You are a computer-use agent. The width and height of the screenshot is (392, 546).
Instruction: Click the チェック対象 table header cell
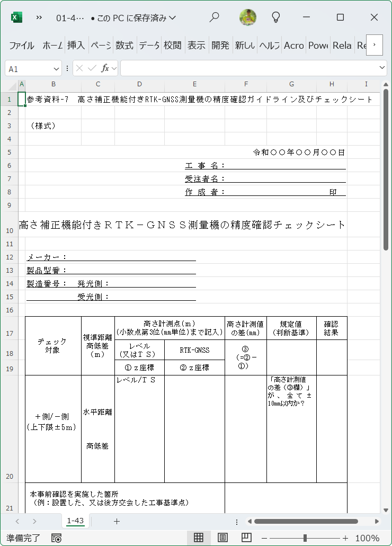[53, 346]
